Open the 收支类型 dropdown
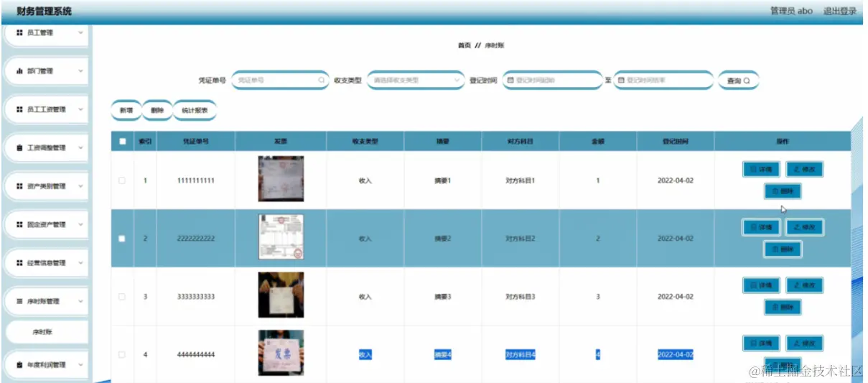The width and height of the screenshot is (868, 383). [416, 80]
